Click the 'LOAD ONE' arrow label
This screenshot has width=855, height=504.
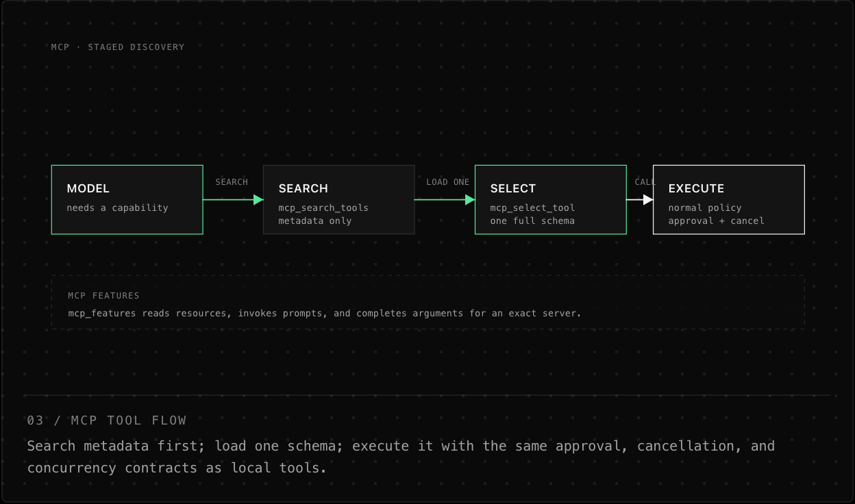(x=447, y=182)
